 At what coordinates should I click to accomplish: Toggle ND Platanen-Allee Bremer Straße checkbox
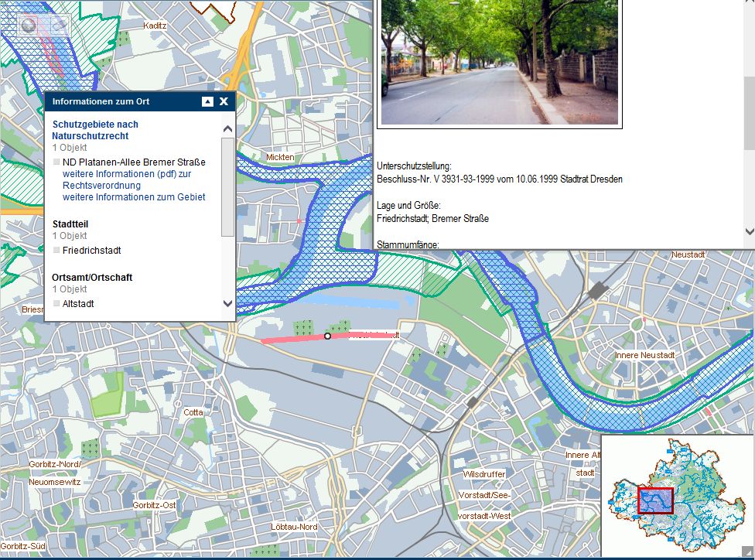[x=56, y=162]
